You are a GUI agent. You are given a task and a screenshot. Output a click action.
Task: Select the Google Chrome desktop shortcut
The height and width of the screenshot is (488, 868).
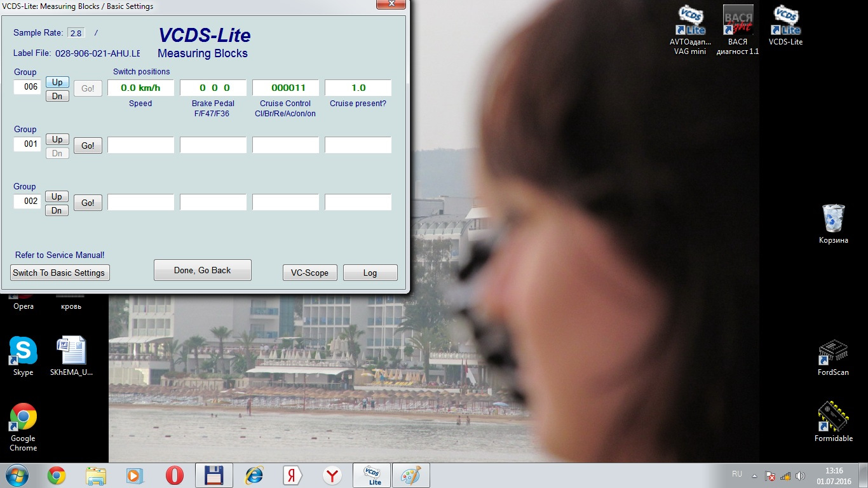(x=24, y=427)
